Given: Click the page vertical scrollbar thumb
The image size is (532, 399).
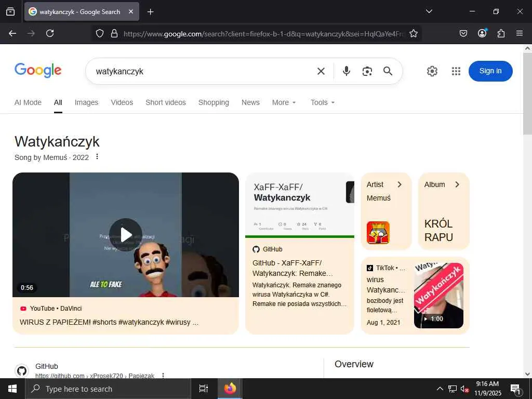Looking at the screenshot, I should click(527, 95).
